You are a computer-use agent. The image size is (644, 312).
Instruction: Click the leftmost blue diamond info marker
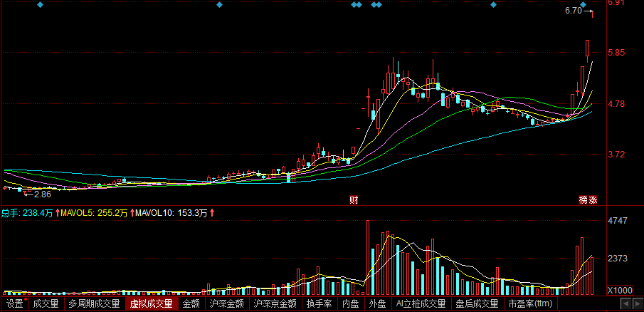[40, 5]
